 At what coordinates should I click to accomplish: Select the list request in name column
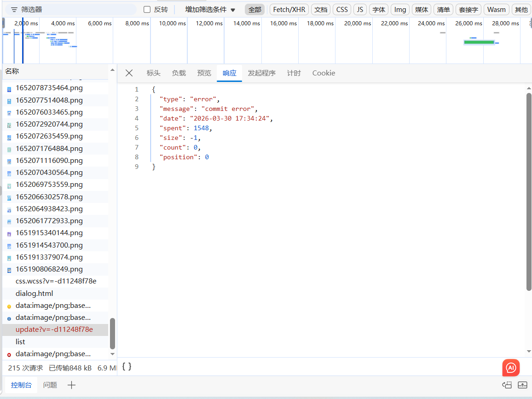click(20, 342)
